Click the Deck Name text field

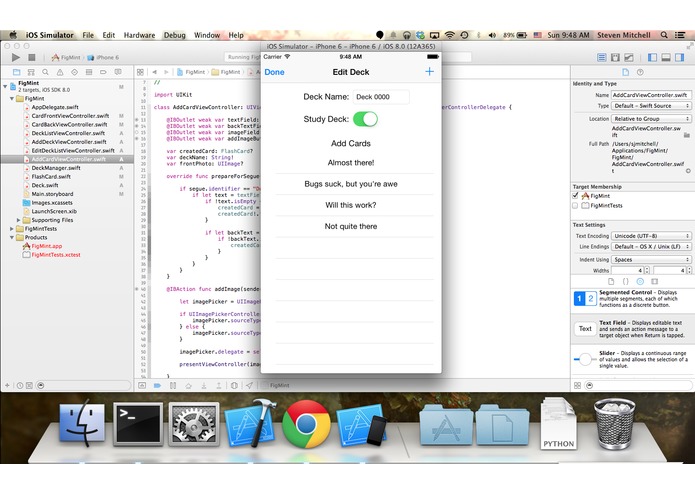[x=381, y=97]
